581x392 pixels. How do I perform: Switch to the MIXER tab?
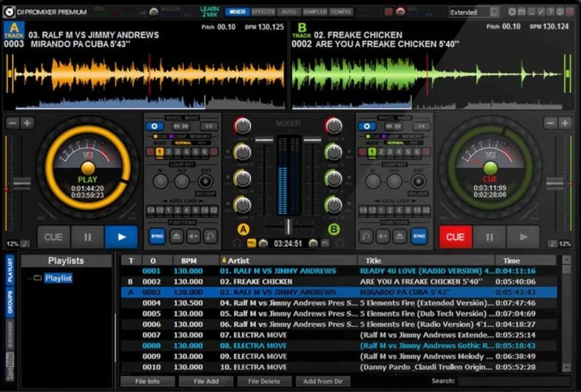(x=237, y=12)
